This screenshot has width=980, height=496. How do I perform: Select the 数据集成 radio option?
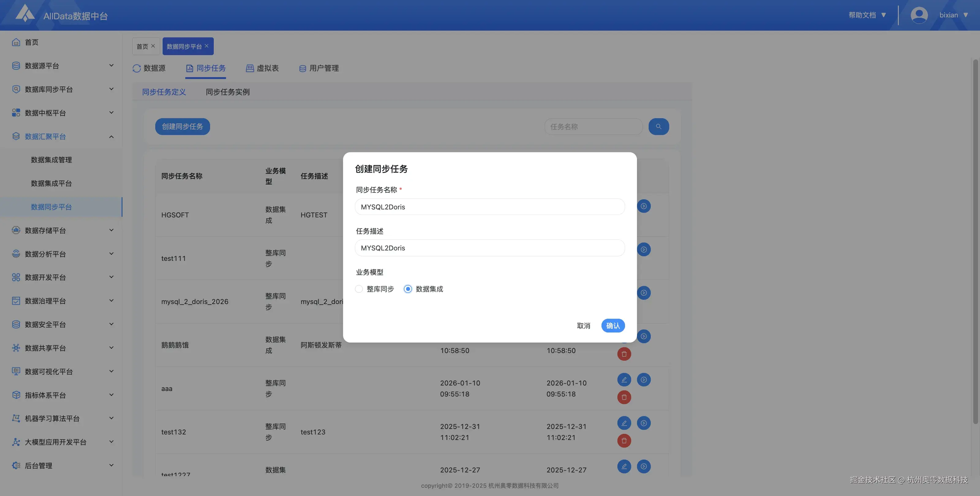pos(408,289)
